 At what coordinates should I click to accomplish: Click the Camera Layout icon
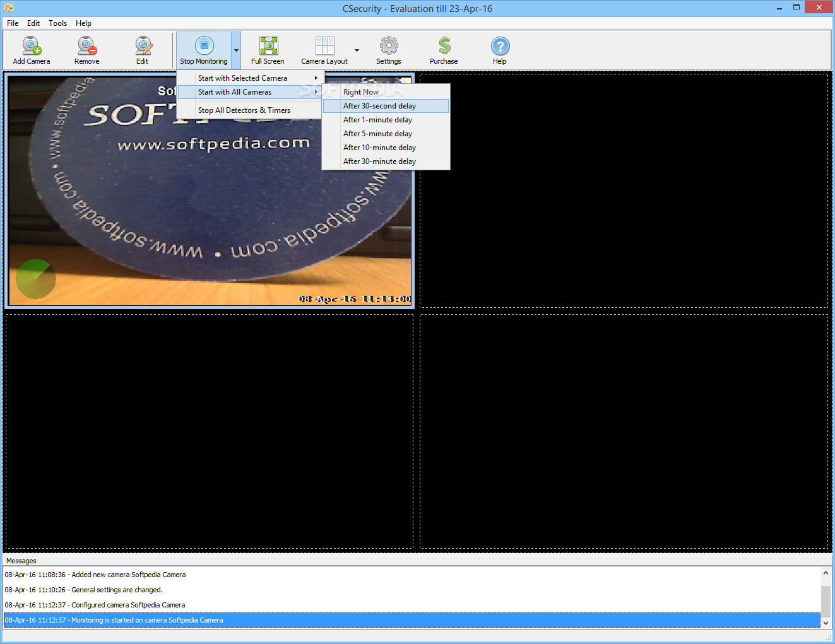324,50
